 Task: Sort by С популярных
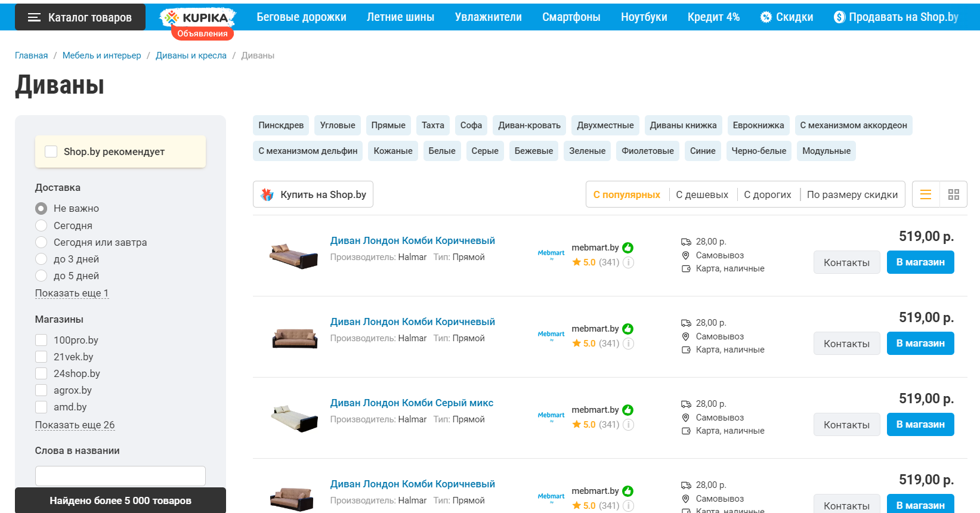tap(627, 194)
